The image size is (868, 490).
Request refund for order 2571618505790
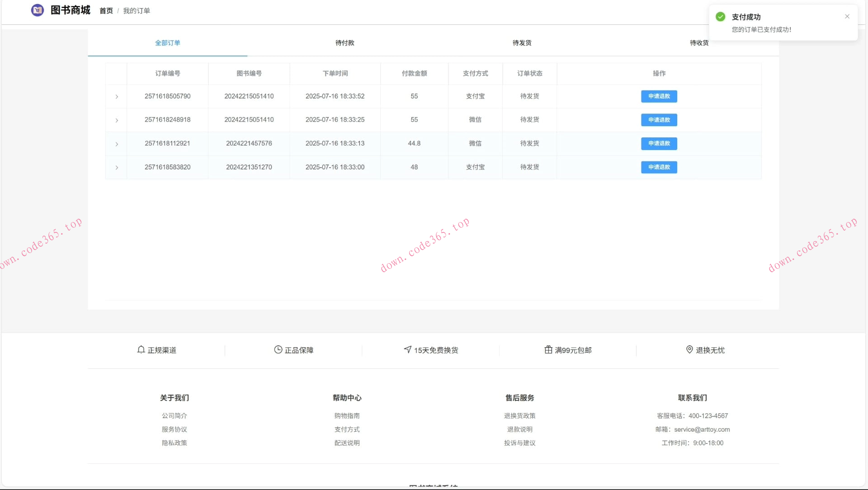coord(659,96)
